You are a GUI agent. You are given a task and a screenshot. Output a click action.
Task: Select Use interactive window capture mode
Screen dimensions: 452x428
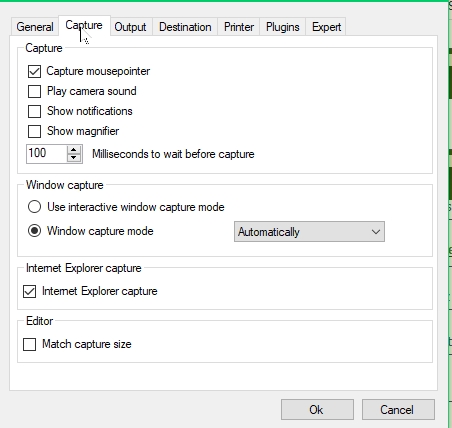point(34,207)
